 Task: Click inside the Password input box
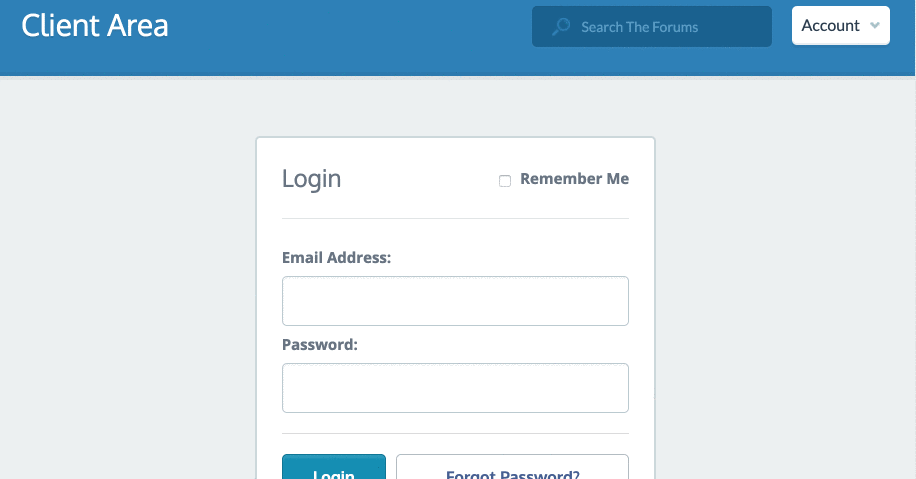455,388
